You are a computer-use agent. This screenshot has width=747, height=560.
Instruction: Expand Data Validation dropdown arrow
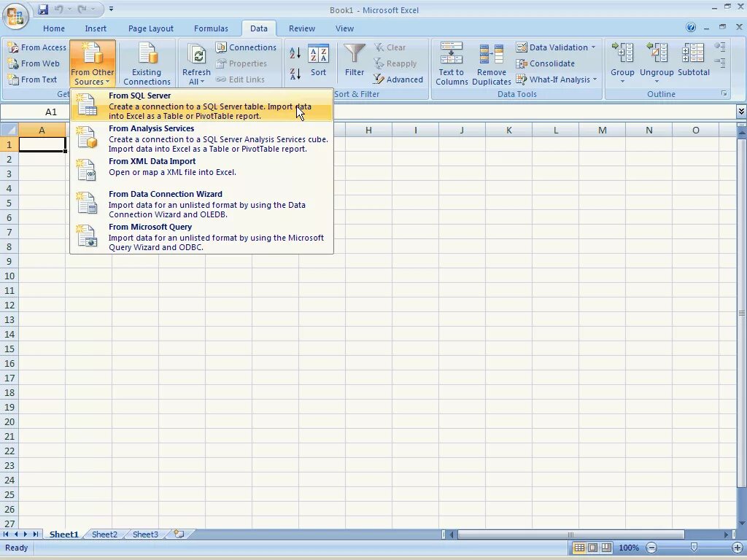pos(594,47)
